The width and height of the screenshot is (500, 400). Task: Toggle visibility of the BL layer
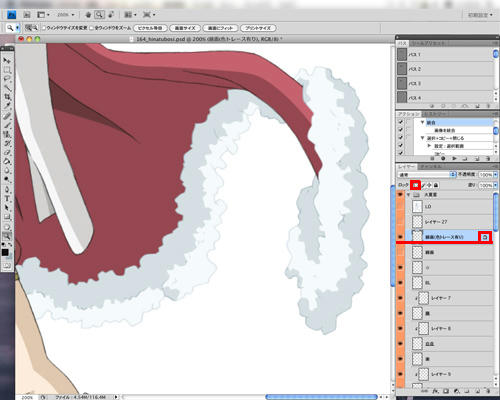point(400,283)
